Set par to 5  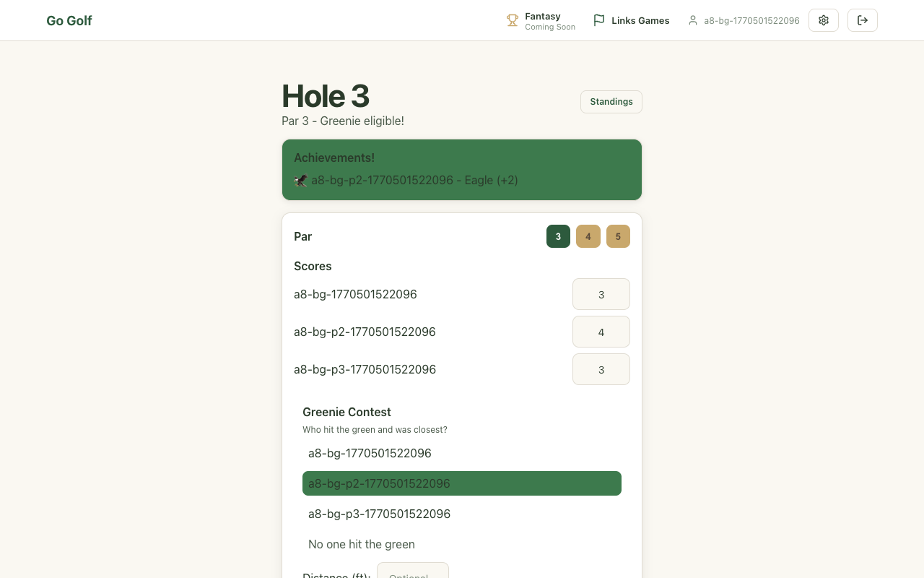[618, 236]
